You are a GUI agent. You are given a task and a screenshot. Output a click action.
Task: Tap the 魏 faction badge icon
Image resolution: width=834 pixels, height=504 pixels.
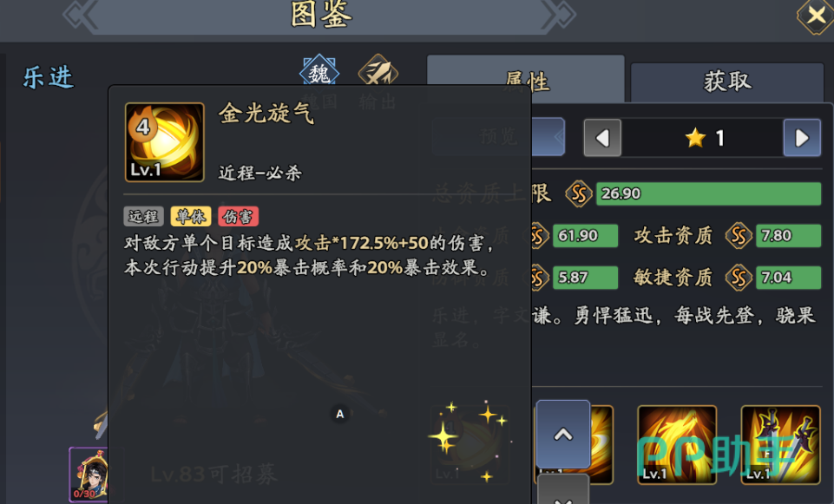[x=319, y=71]
